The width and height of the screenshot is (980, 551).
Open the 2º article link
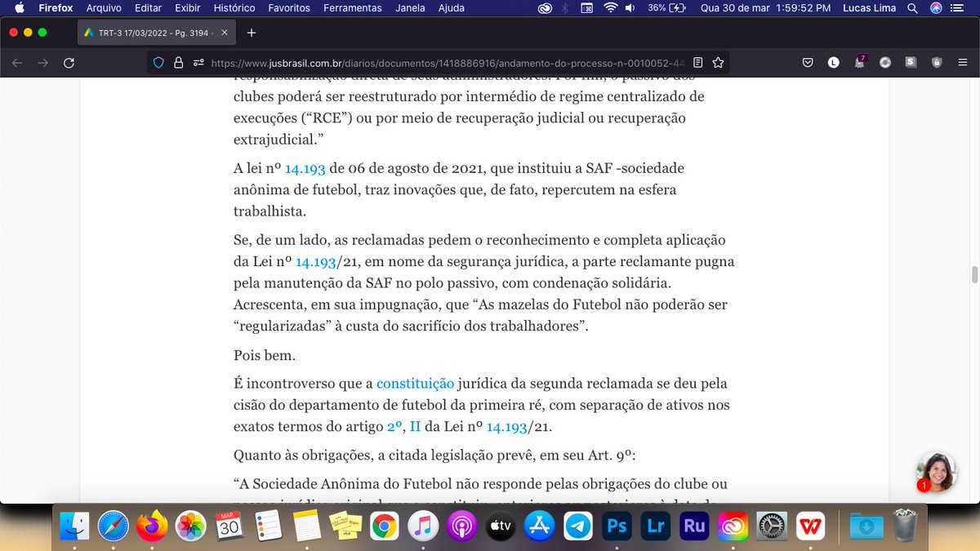(x=394, y=426)
